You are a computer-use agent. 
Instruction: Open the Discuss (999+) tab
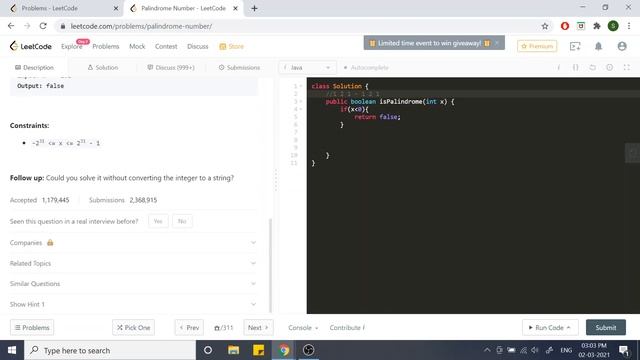pyautogui.click(x=171, y=67)
